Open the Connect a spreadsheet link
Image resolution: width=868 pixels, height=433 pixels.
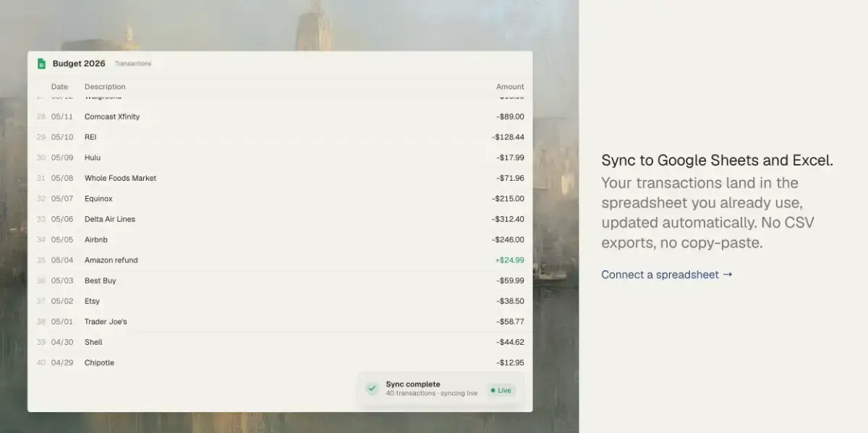(x=667, y=275)
